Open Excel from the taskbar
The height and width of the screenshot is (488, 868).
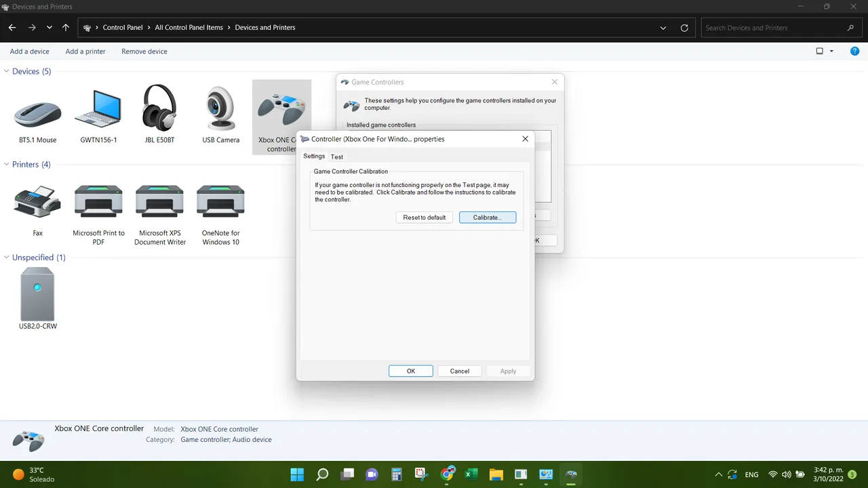471,474
